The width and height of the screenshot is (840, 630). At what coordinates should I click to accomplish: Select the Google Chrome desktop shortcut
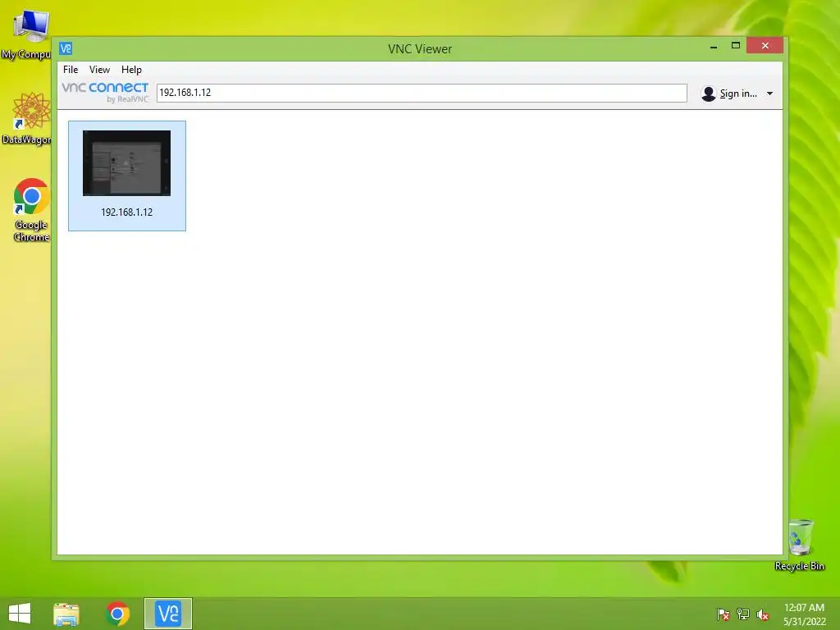tap(31, 210)
